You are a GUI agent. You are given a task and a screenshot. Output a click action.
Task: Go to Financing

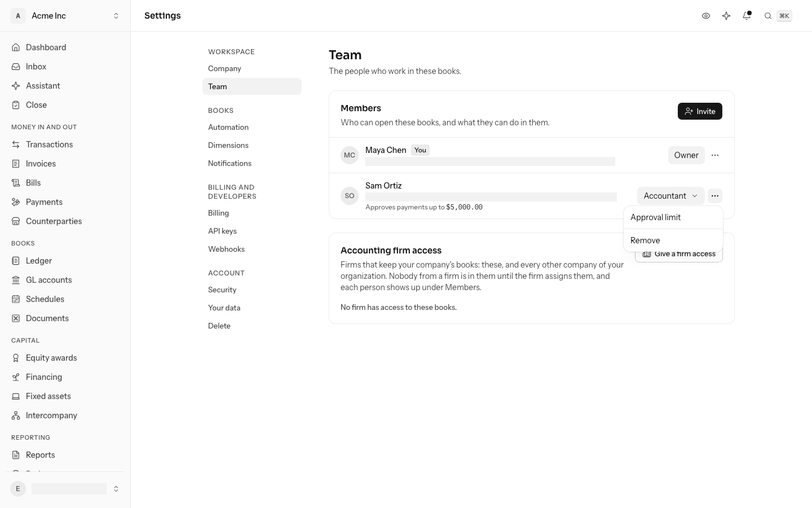tap(65, 377)
